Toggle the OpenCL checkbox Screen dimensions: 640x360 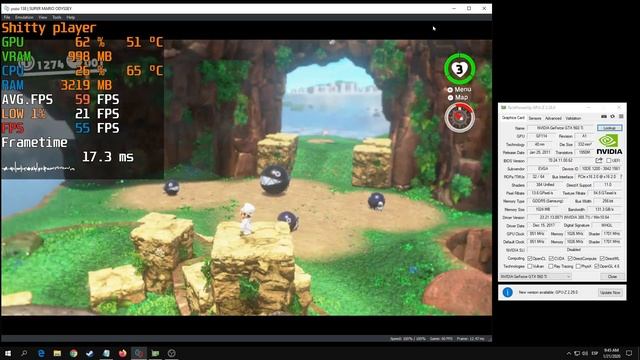coord(530,258)
